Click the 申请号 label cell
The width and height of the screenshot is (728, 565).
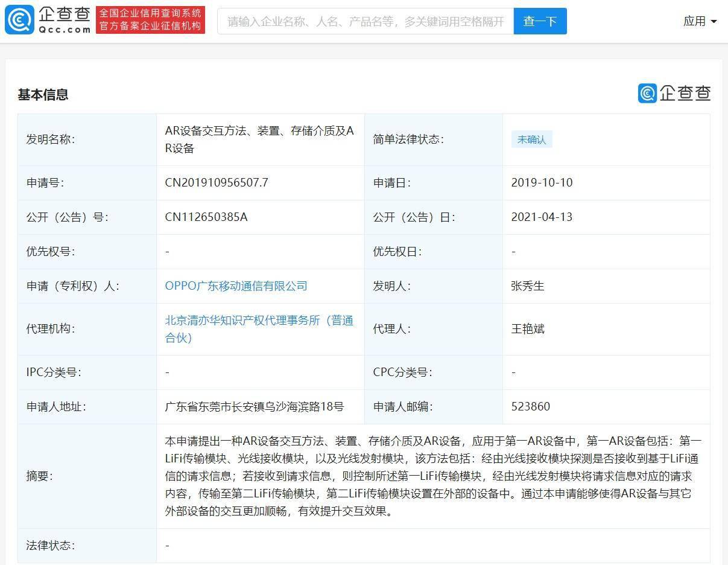[x=87, y=183]
